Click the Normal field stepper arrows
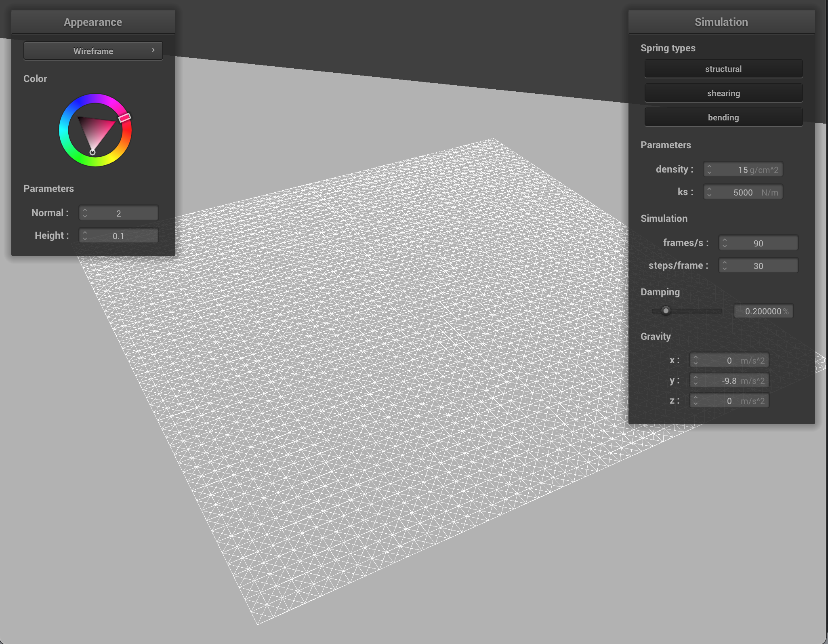This screenshot has width=828, height=644. tap(85, 213)
